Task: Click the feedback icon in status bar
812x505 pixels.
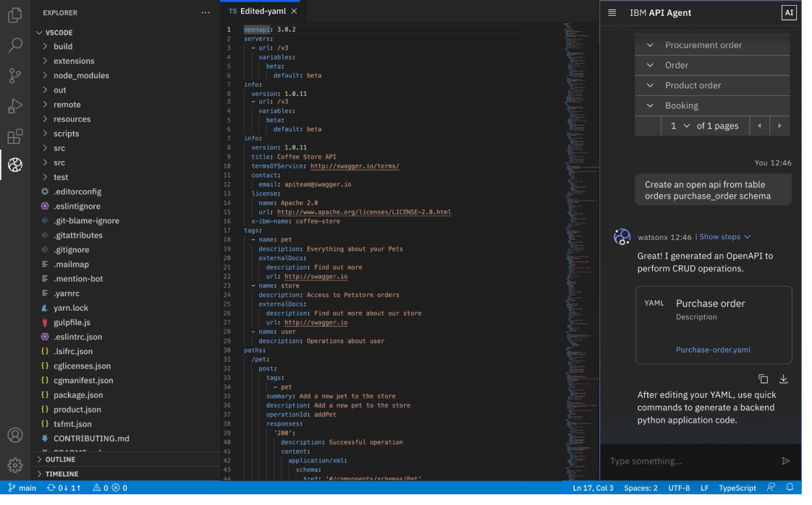Action: (771, 488)
